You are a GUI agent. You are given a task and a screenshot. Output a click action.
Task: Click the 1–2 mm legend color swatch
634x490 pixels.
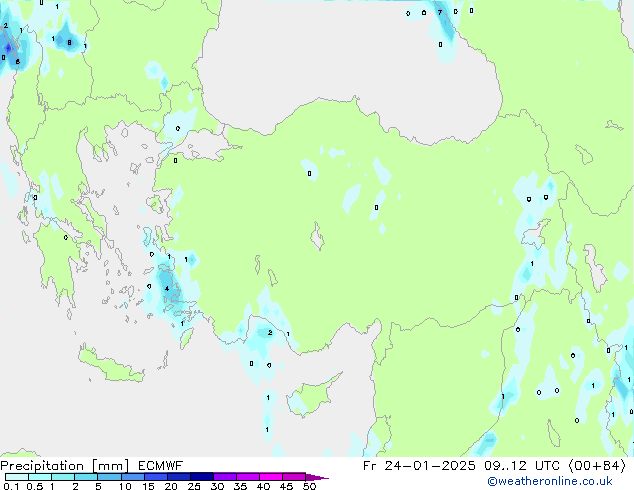tap(63, 477)
